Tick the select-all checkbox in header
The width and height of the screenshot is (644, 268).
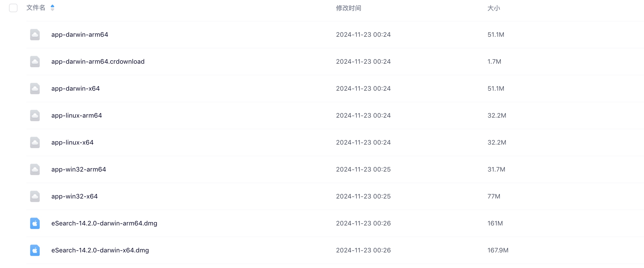(x=13, y=8)
